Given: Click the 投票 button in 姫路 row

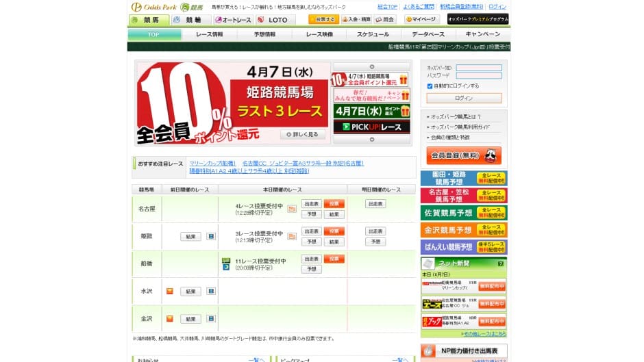Looking at the screenshot, I should (x=334, y=231).
